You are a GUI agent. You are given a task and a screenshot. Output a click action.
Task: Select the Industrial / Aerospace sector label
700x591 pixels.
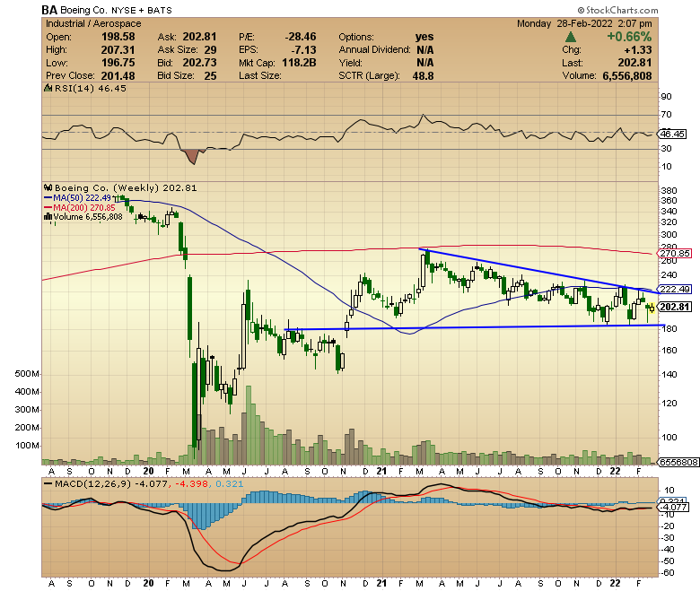(93, 23)
